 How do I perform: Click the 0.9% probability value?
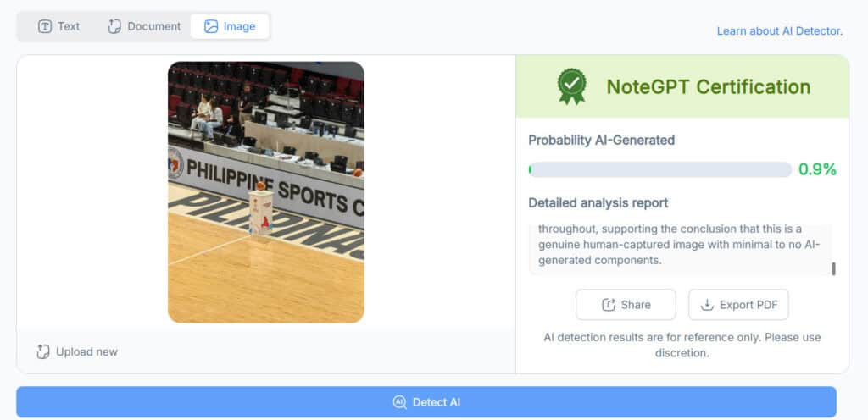click(817, 169)
